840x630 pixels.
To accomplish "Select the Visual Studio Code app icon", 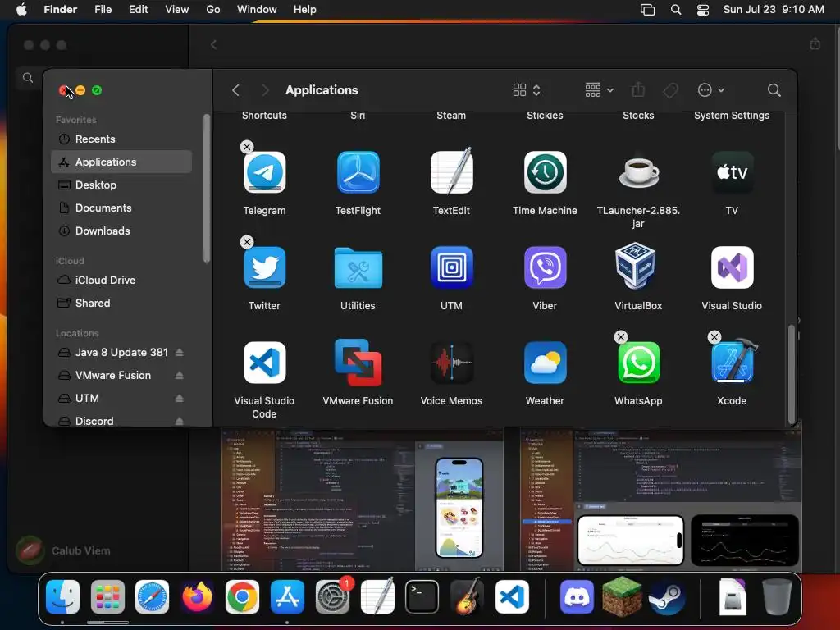I will [265, 363].
